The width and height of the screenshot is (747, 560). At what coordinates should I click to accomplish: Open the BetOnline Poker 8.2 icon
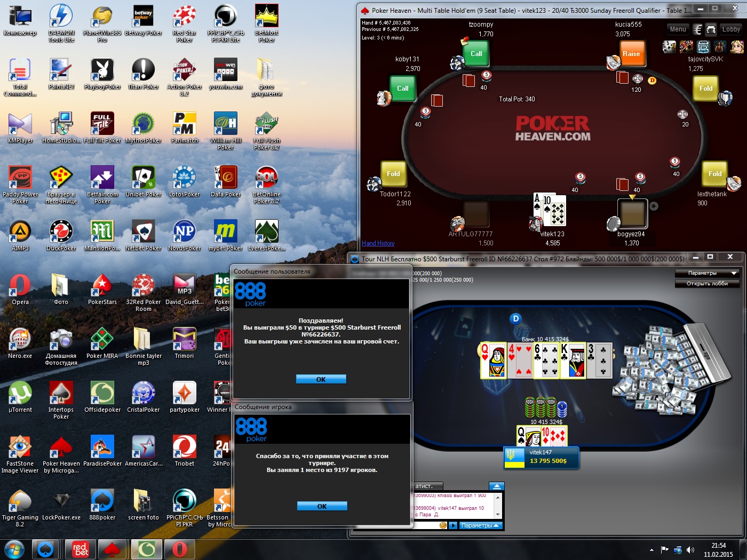266,184
